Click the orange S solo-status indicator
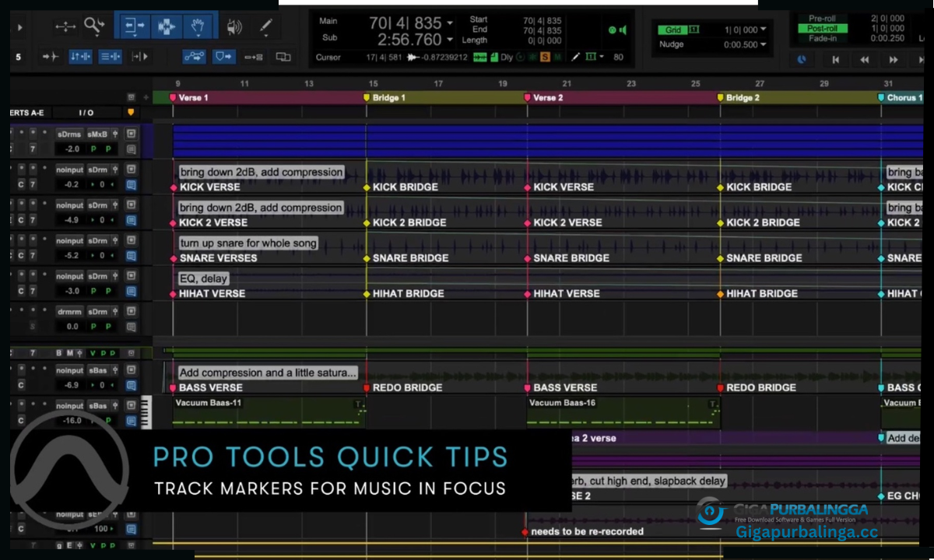 [545, 57]
